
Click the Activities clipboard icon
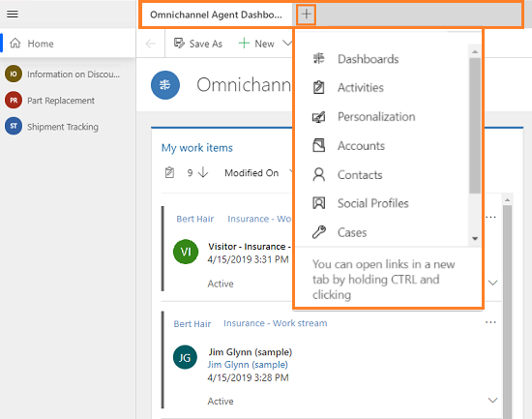318,87
